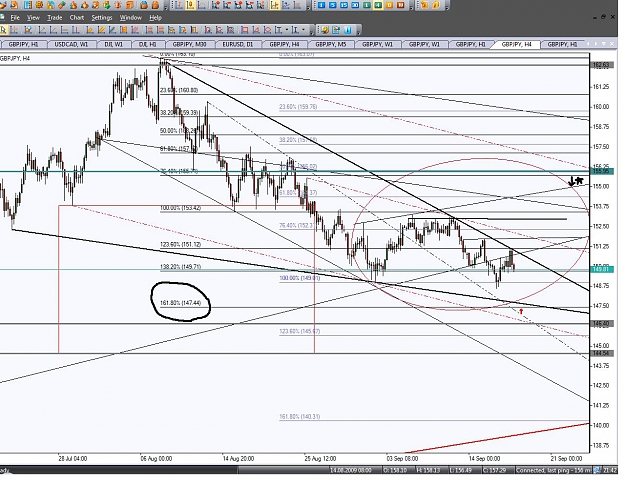Set timeframe to M15 with blue 15 button
The height and width of the screenshot is (485, 625).
(344, 5)
